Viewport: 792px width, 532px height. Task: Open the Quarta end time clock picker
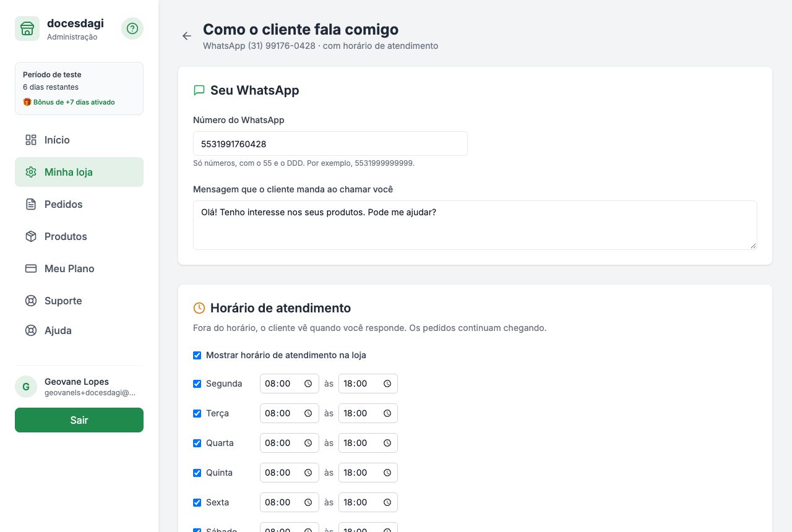[x=387, y=443]
